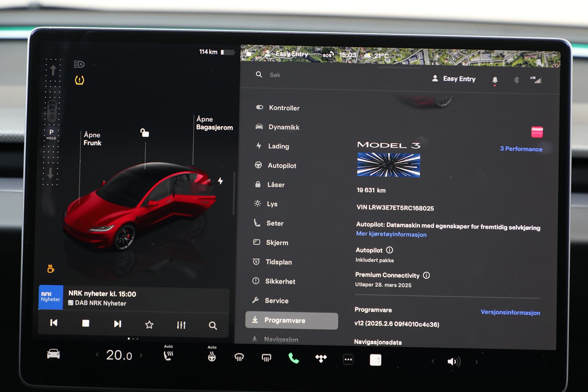Toggle front windshield defrost

(239, 357)
